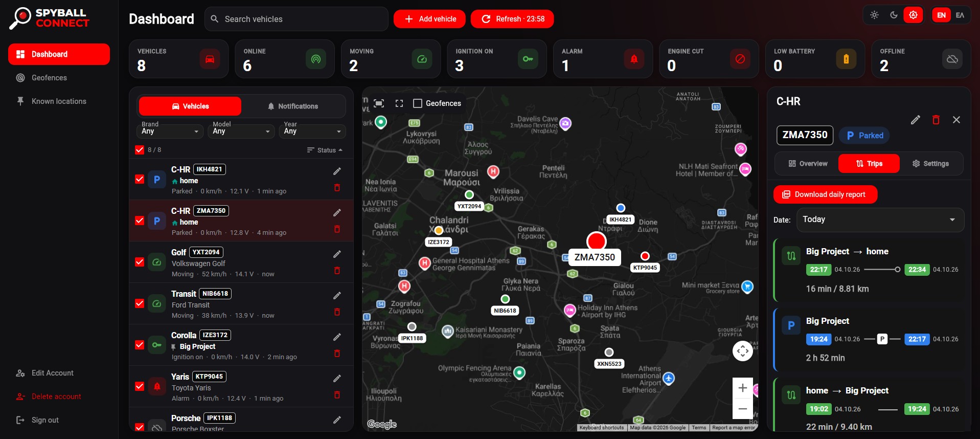Open the Big Project parked stop card

869,339
